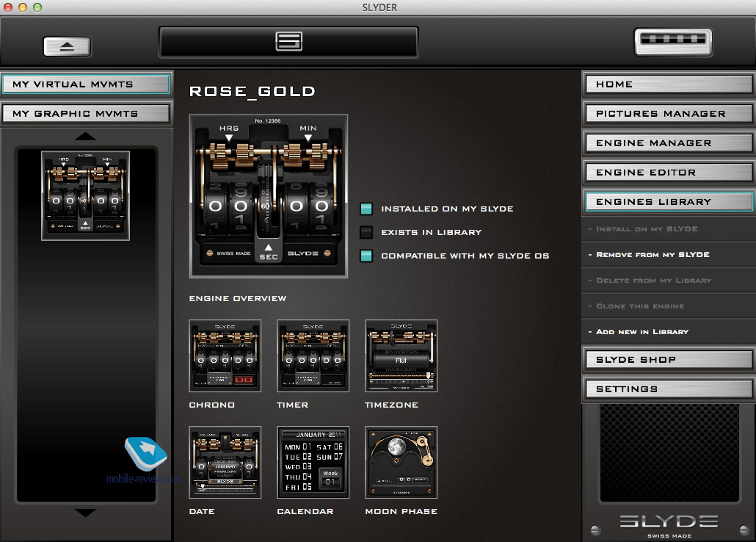Screen dimensions: 756x542
Task: Click the SLYDE Swiss Made logo
Action: 669,526
